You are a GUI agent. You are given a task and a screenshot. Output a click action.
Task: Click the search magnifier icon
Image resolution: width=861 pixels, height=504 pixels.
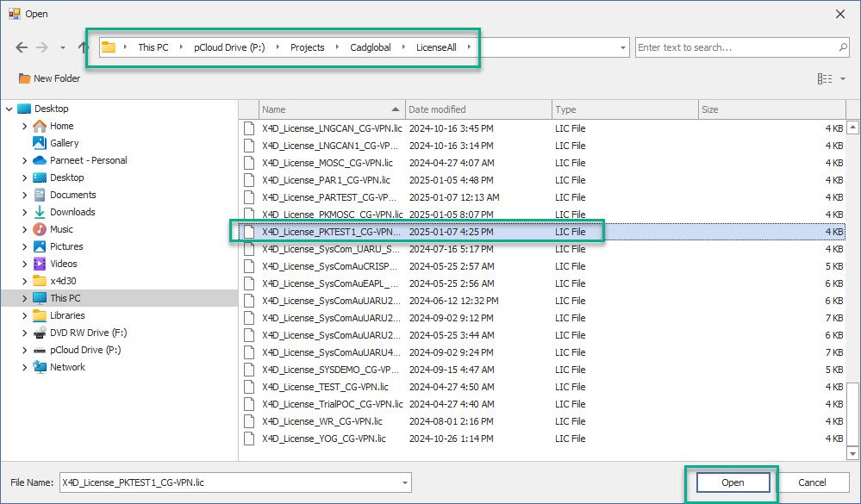click(x=843, y=47)
